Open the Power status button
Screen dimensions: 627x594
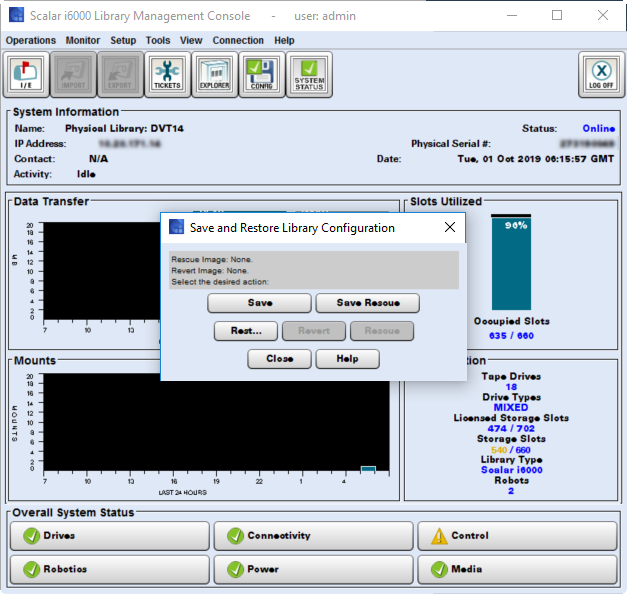tap(314, 569)
